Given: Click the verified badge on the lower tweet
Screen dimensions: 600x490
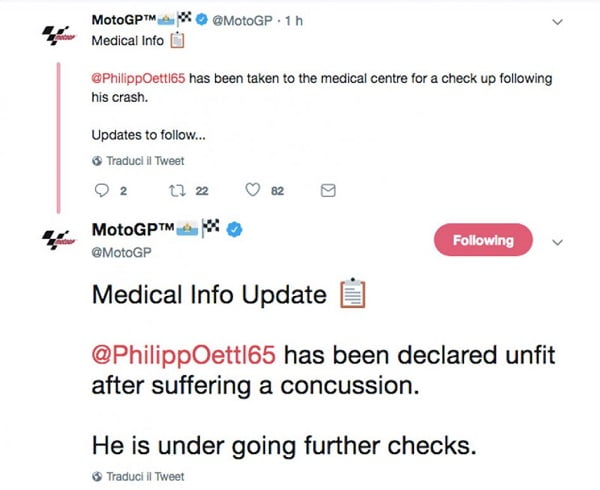Looking at the screenshot, I should pos(233,231).
